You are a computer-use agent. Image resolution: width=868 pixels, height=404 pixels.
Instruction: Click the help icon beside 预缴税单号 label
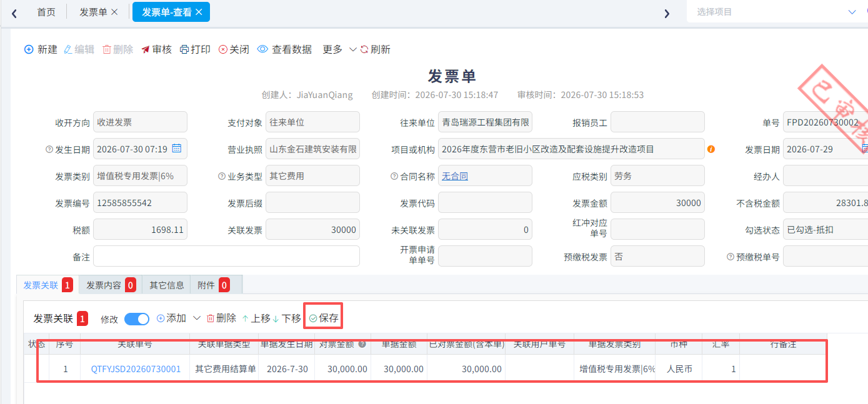click(x=731, y=257)
